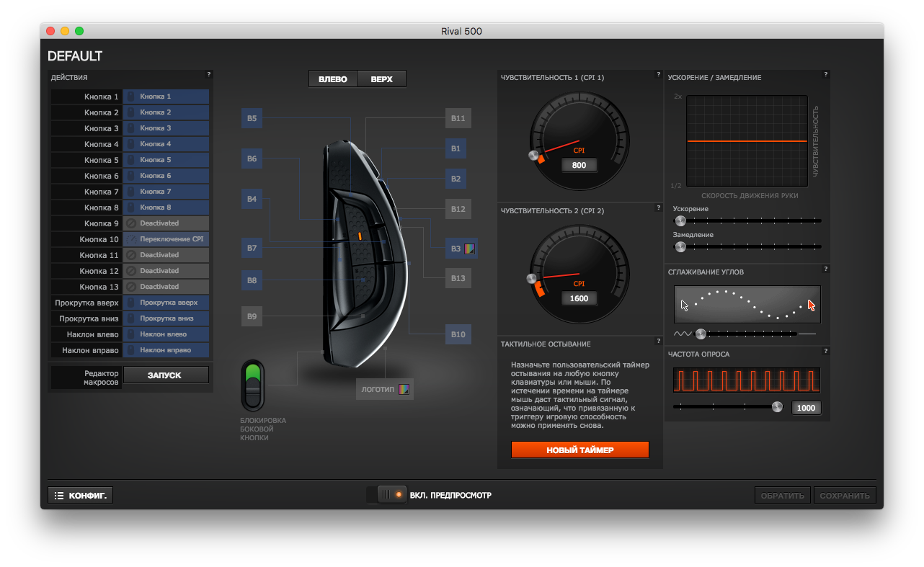The width and height of the screenshot is (924, 567).
Task: Click the Сохранить save button
Action: click(845, 496)
